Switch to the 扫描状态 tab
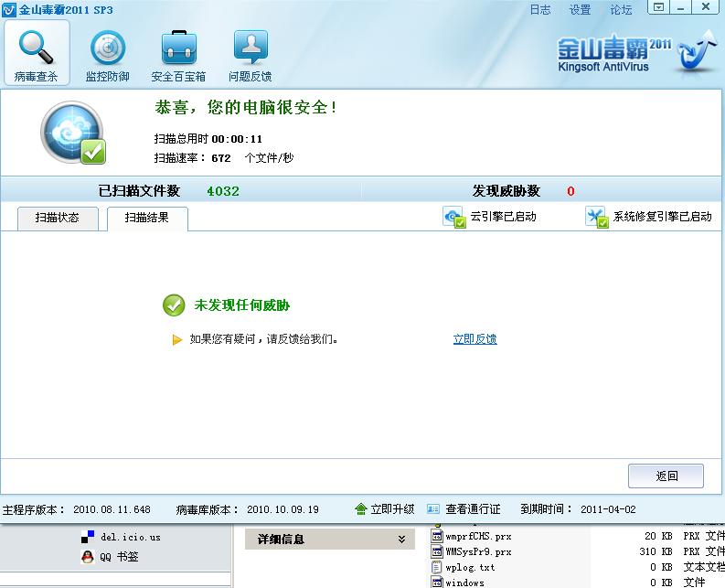The image size is (725, 588). point(57,218)
